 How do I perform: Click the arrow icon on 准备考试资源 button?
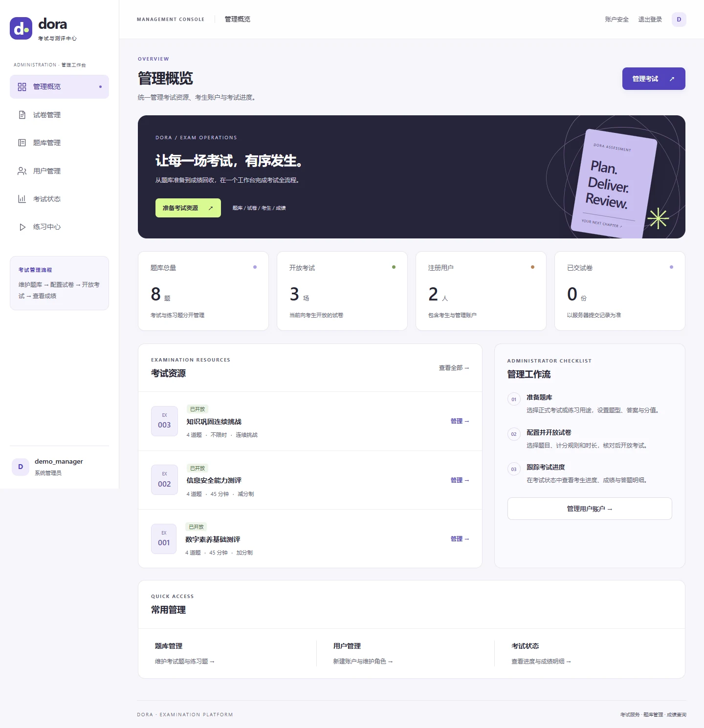point(211,208)
